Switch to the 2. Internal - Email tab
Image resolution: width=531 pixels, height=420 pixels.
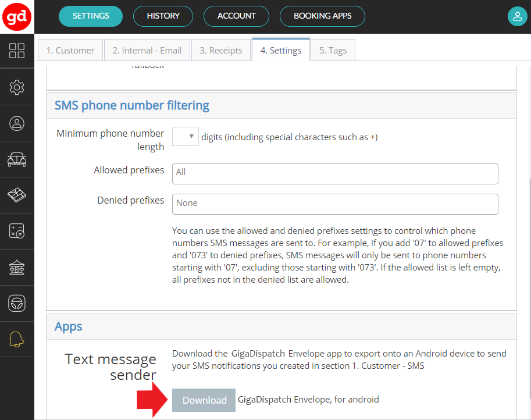point(147,50)
